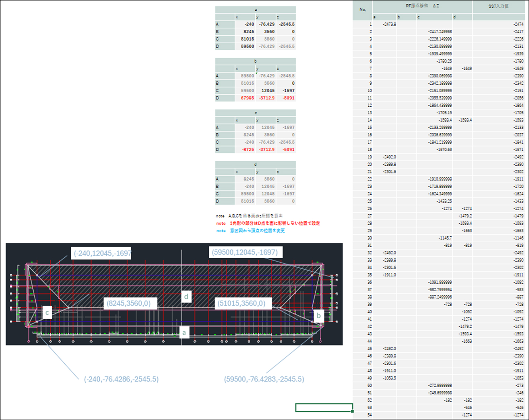Click the 'd' table title header
The height and width of the screenshot is (420, 529).
point(255,164)
